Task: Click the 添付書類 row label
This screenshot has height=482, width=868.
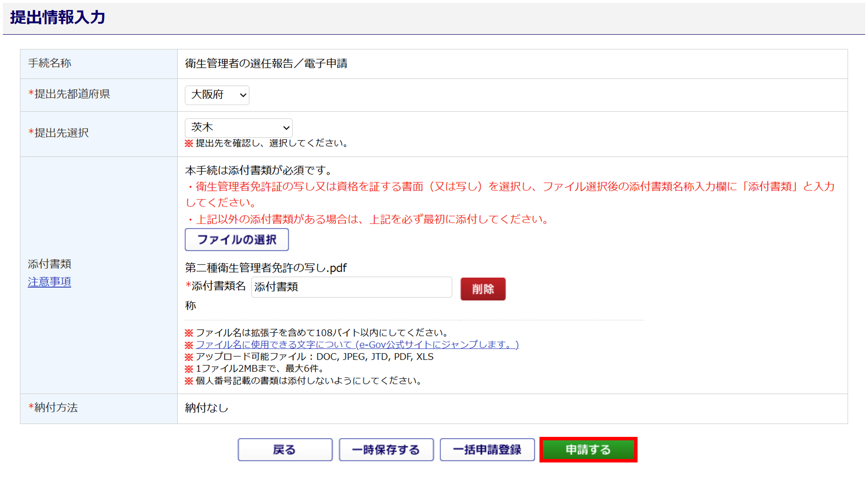Action: (49, 264)
